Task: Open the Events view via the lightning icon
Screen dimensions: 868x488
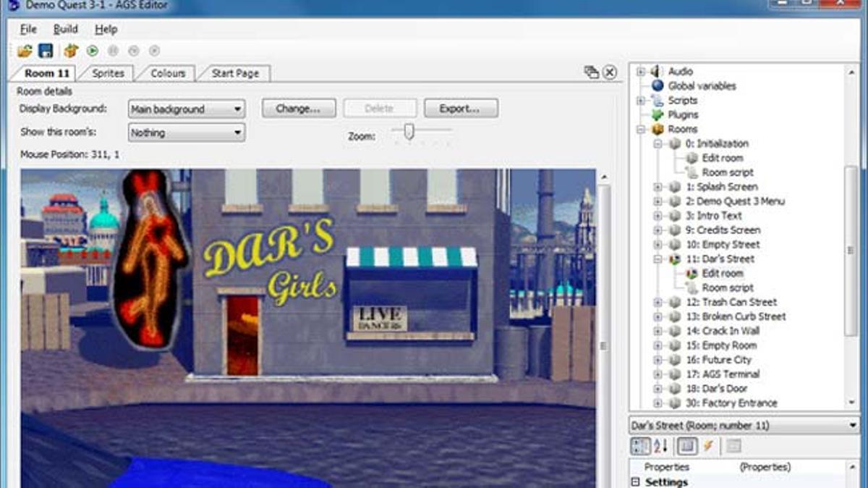Action: [x=710, y=446]
